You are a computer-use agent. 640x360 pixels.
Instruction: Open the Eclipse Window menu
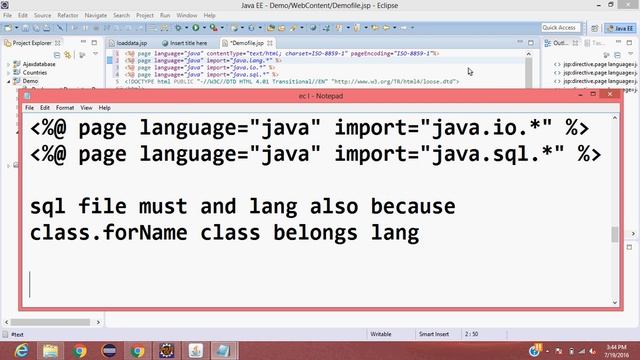(187, 16)
